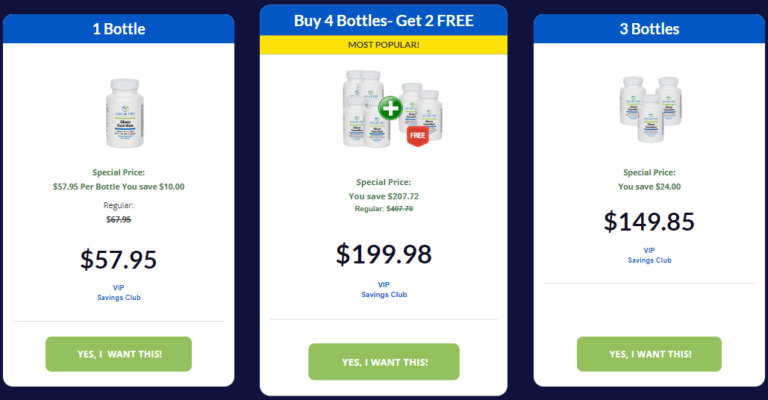The image size is (768, 400).
Task: Select the Buy 4 Bottles- Get 2 FREE header
Action: point(384,20)
